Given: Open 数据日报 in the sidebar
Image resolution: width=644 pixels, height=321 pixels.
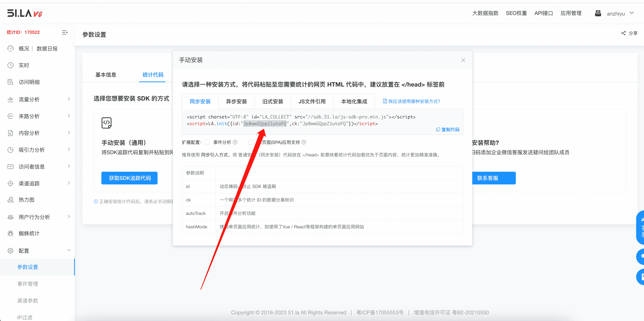Looking at the screenshot, I should tap(47, 48).
